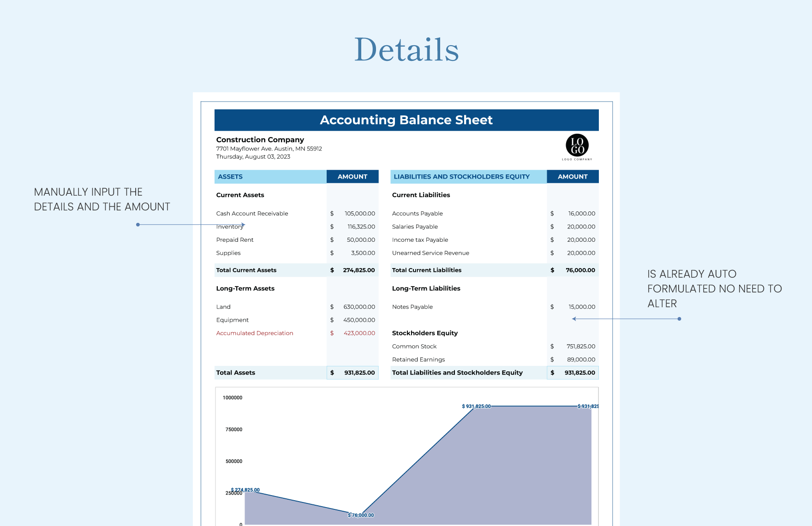Click the round LOGO company icon

point(577,146)
